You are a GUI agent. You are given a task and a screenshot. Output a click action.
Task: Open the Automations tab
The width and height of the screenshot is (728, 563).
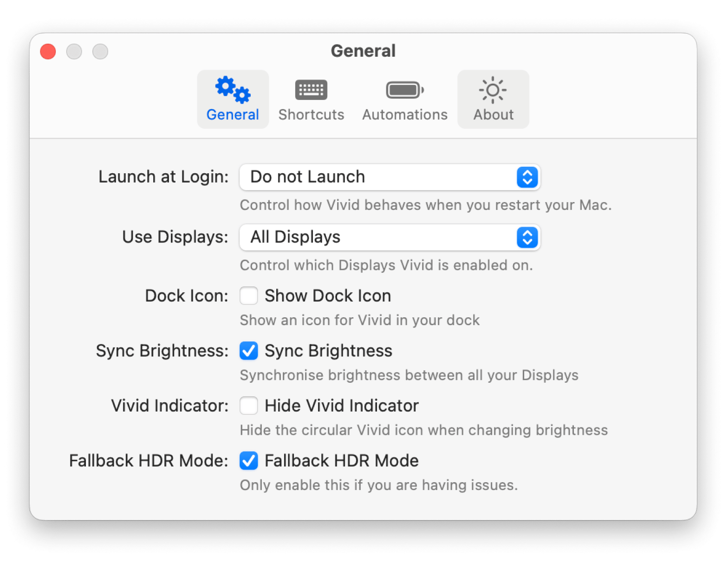click(x=404, y=99)
